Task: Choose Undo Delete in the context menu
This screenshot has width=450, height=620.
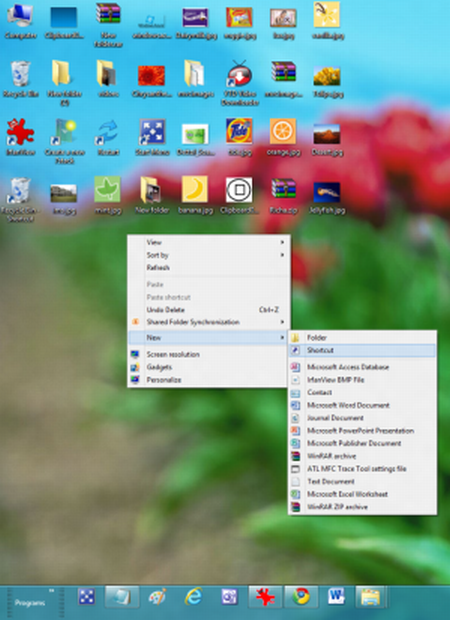Action: (x=209, y=310)
